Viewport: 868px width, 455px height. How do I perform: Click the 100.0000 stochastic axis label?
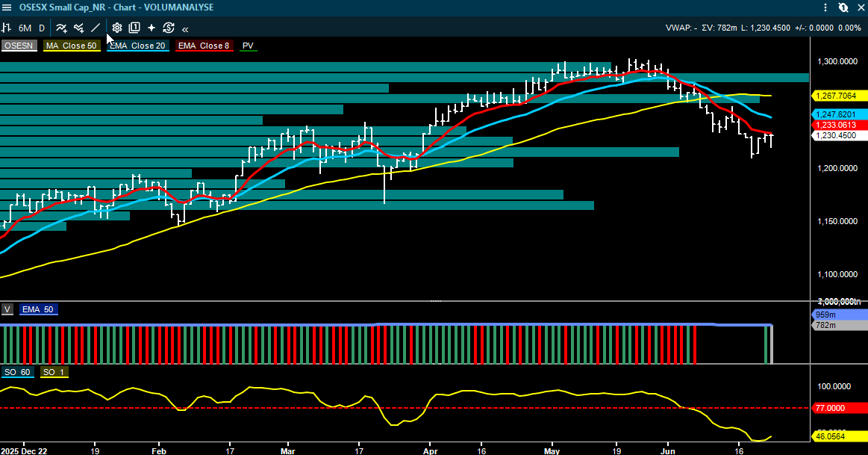[x=834, y=386]
